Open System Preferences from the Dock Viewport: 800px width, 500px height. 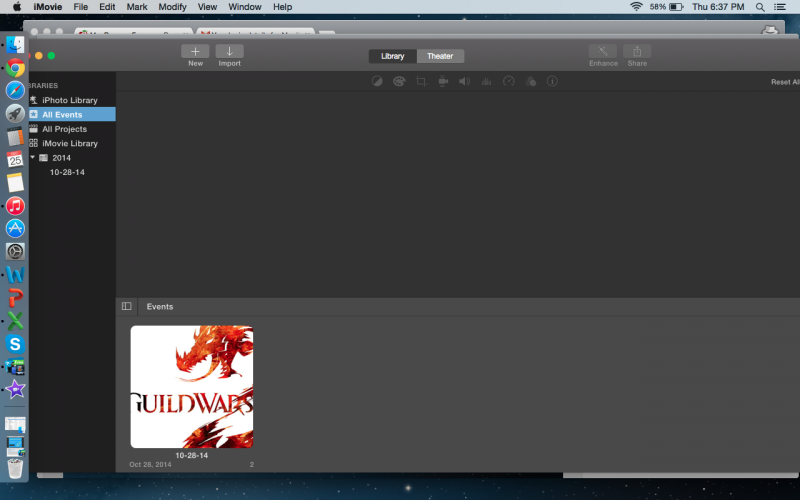pyautogui.click(x=15, y=251)
